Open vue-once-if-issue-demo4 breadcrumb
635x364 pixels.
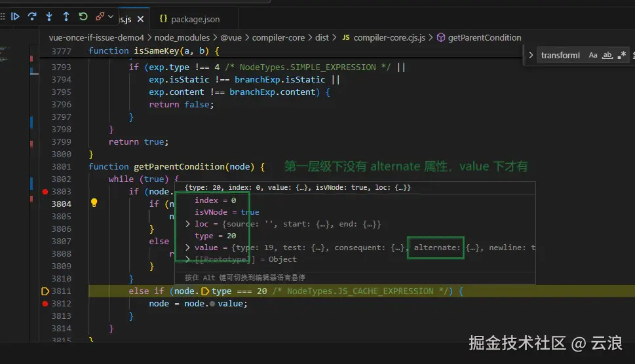pos(96,37)
